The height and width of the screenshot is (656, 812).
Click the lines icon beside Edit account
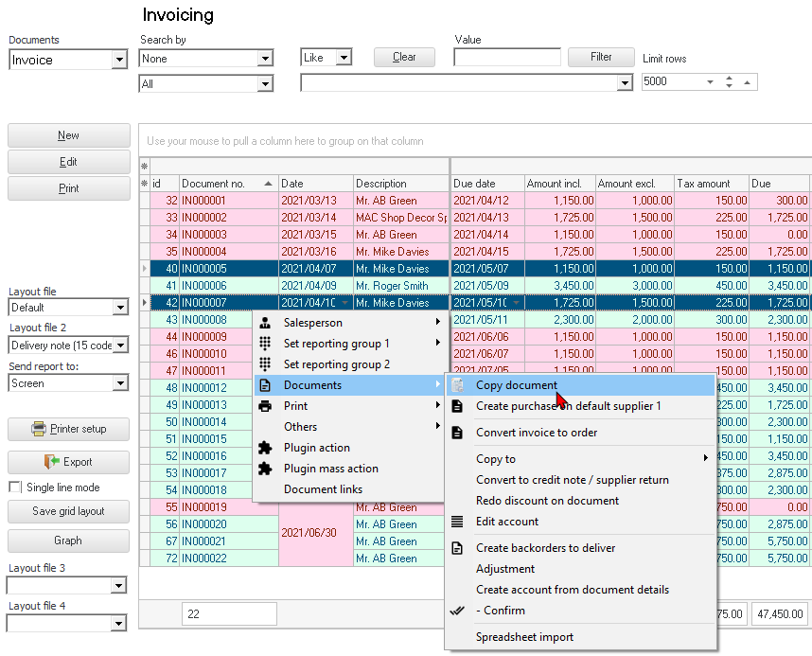457,522
